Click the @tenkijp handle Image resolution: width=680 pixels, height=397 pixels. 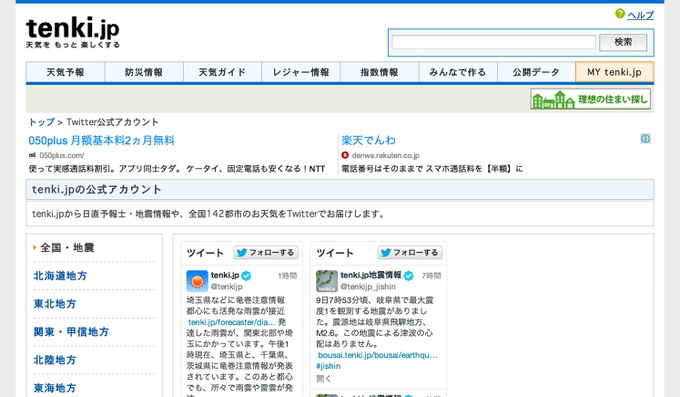coord(226,286)
